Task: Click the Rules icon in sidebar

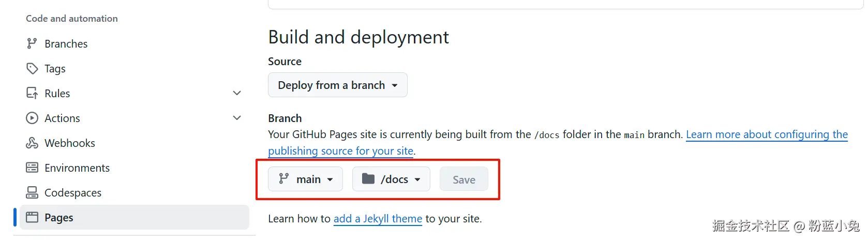Action: coord(32,93)
